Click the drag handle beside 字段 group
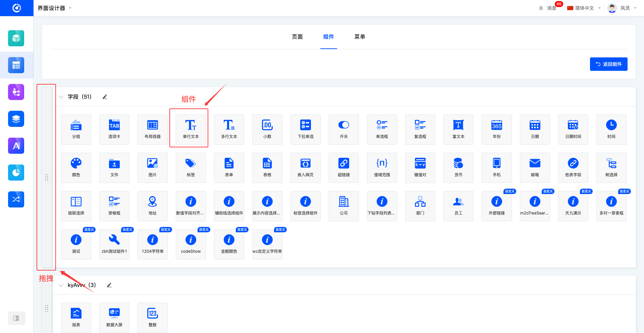The height and width of the screenshot is (333, 644). 47,178
